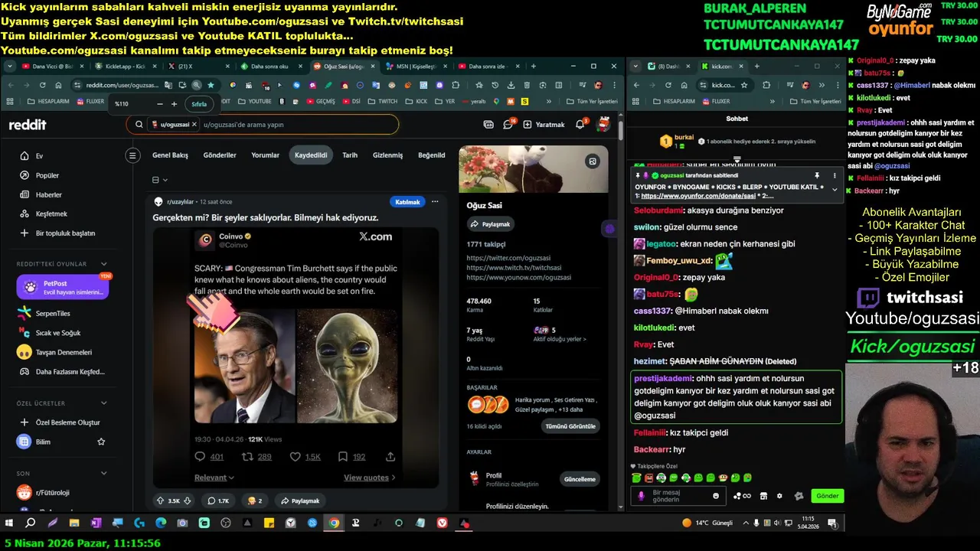Open Tavşan Denemeleri game
The width and height of the screenshot is (980, 551).
click(64, 352)
